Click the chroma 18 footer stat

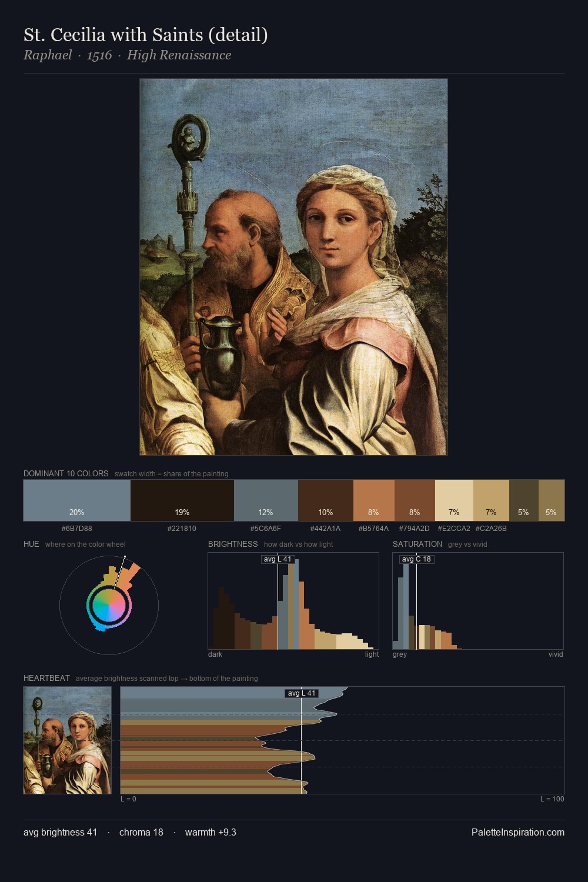click(141, 832)
